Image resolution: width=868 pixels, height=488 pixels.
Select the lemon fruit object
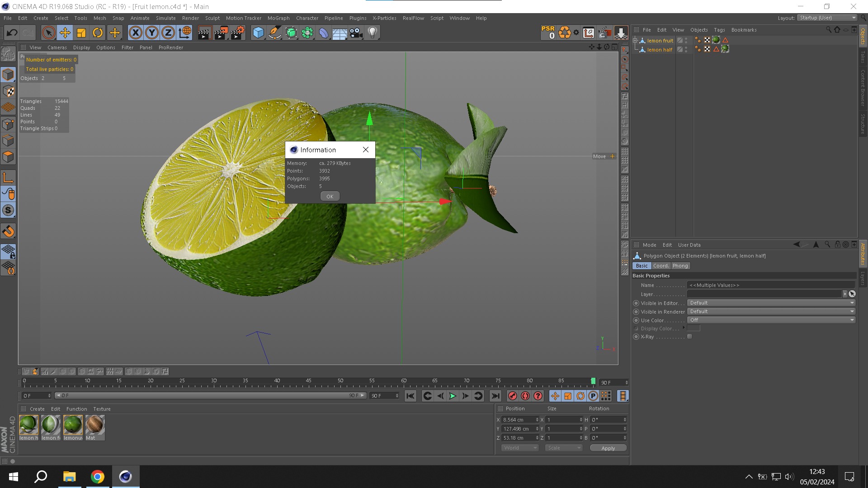pyautogui.click(x=660, y=41)
